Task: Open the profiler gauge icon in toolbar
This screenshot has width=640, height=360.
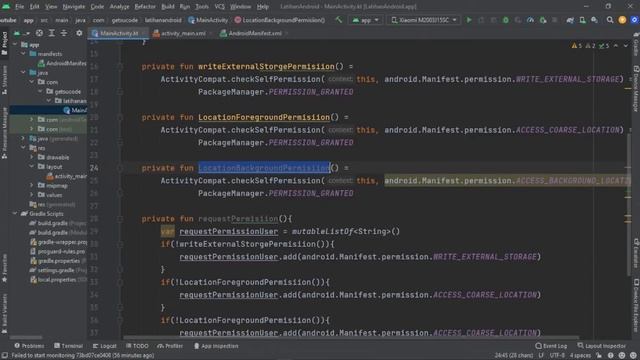Action: pos(530,20)
